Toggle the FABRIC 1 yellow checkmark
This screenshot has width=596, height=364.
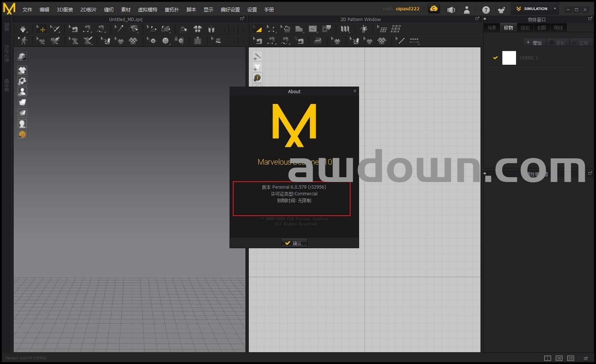(495, 58)
